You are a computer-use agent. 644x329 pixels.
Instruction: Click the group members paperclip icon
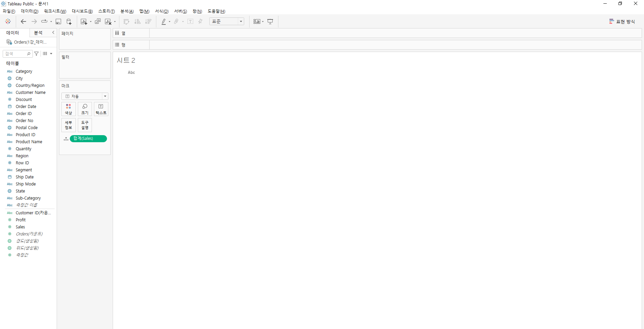(176, 21)
